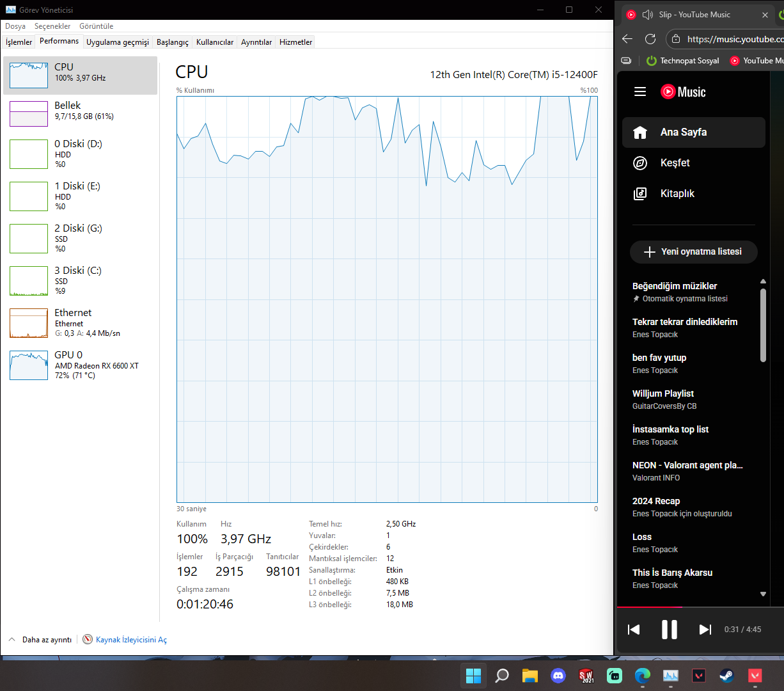Open the Görünüm menu

click(96, 26)
